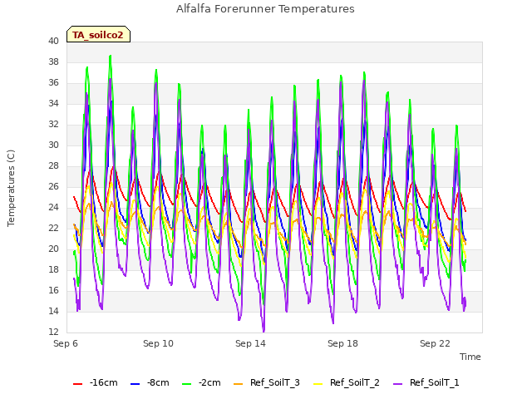The height and width of the screenshot is (399, 532).
Task: Click the Sep 6 x-axis tick label
Action: [x=66, y=343]
